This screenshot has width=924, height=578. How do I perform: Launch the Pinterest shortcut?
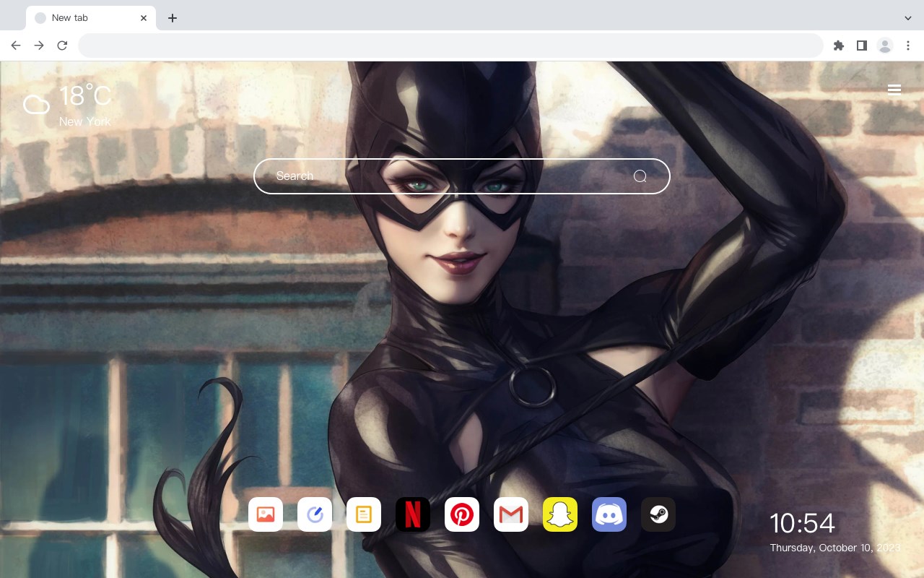tap(462, 514)
